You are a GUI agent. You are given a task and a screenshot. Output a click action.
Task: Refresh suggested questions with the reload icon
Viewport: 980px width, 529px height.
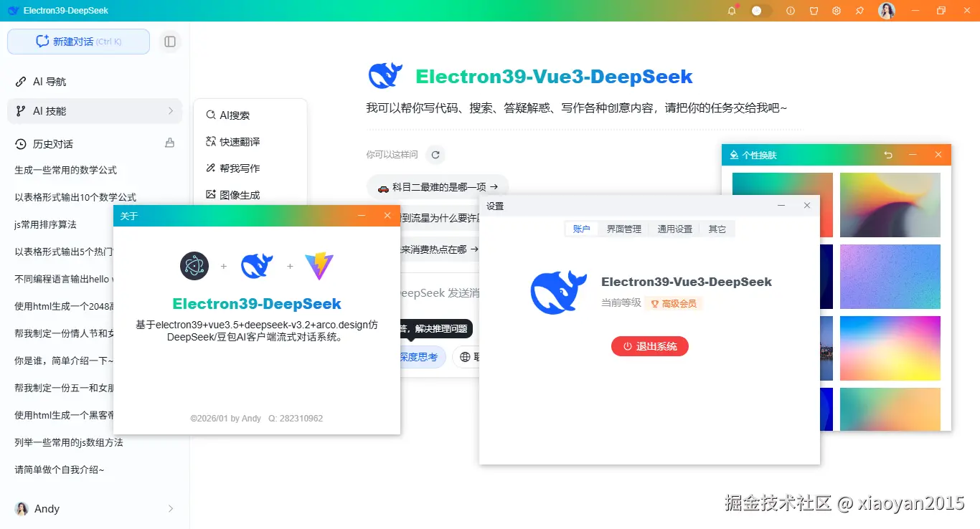point(435,154)
